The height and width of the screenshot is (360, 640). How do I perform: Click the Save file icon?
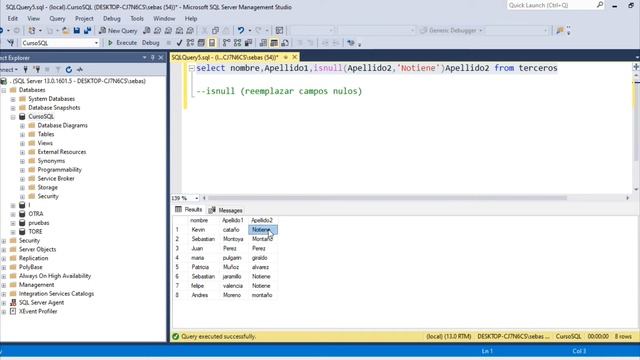pyautogui.click(x=76, y=31)
